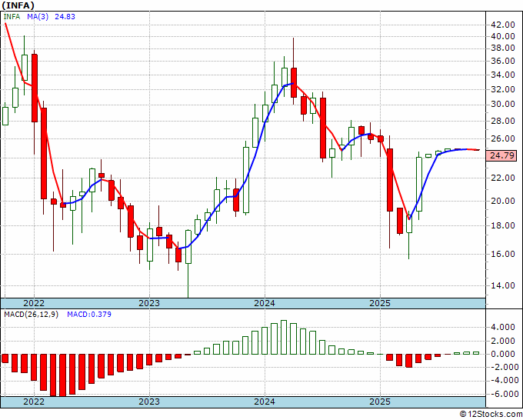Click the 0.000 MACD axis label

[505, 354]
